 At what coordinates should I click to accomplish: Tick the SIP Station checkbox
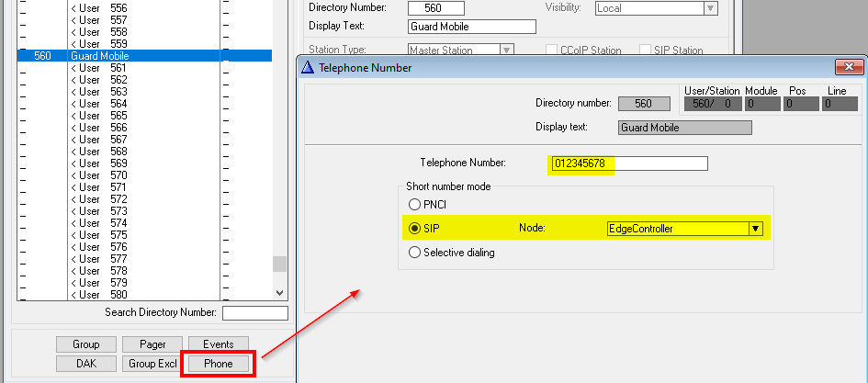pos(645,50)
